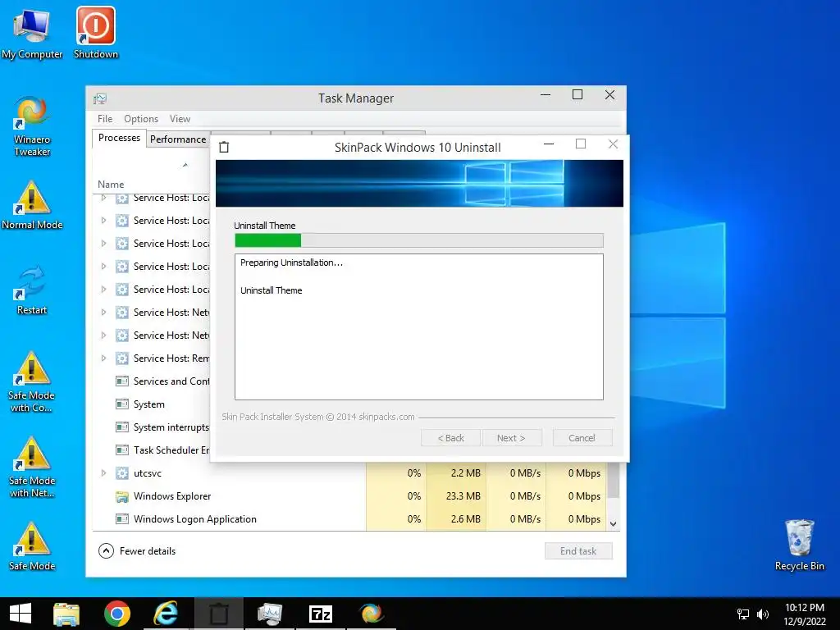The width and height of the screenshot is (840, 630).
Task: Click the 23.3 MB memory value
Action: (x=463, y=496)
